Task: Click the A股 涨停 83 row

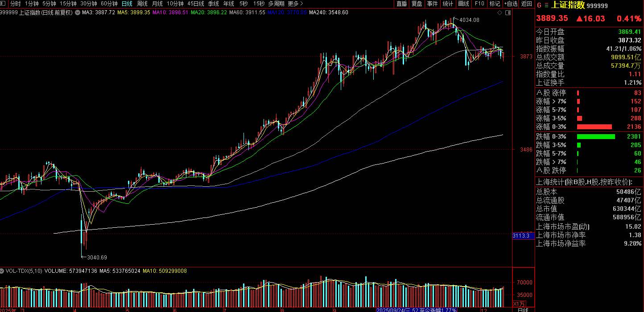Action: pos(589,93)
